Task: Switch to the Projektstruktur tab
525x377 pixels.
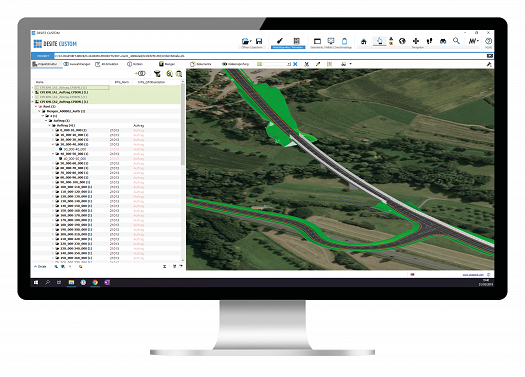Action: pyautogui.click(x=46, y=64)
